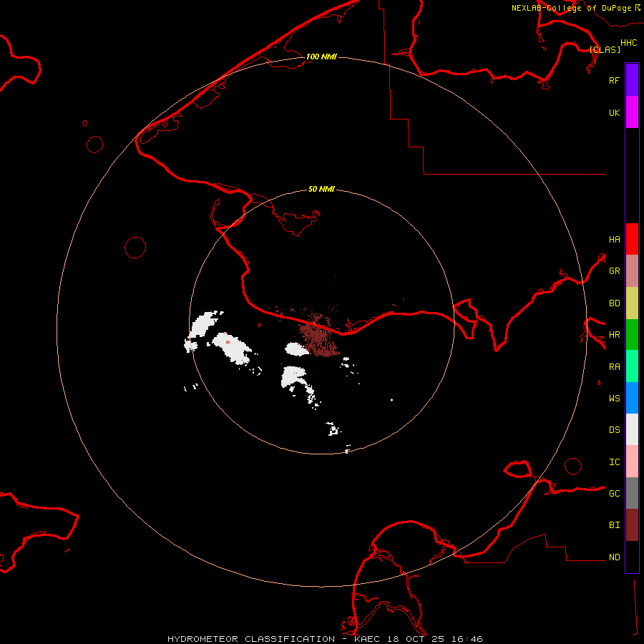This screenshot has height=644, width=644.
Task: Click the pink spot inside white echo
Action: click(228, 341)
